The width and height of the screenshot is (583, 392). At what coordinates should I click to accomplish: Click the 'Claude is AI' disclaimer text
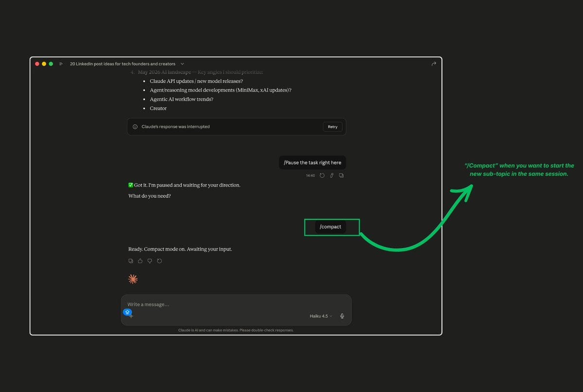click(236, 330)
